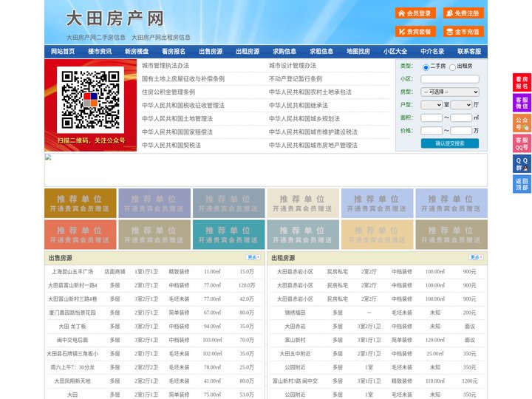Open 出租房源 navigation item
This screenshot has width=532, height=399.
[248, 52]
